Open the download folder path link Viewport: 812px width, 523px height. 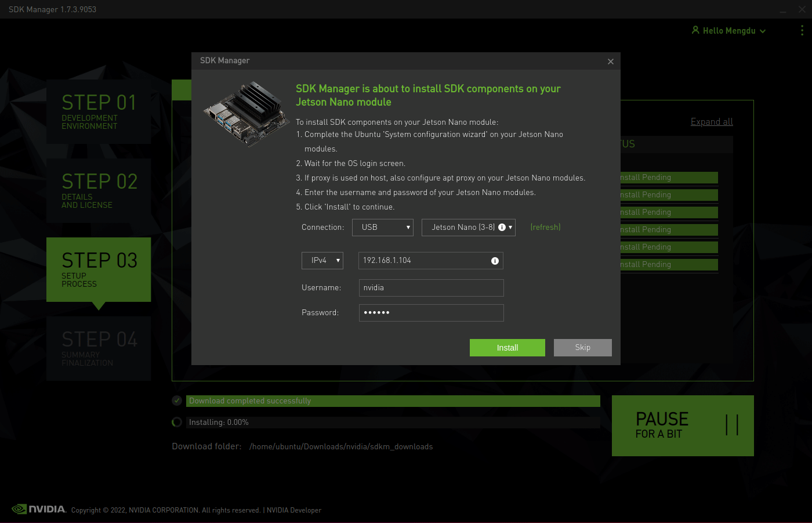[341, 446]
